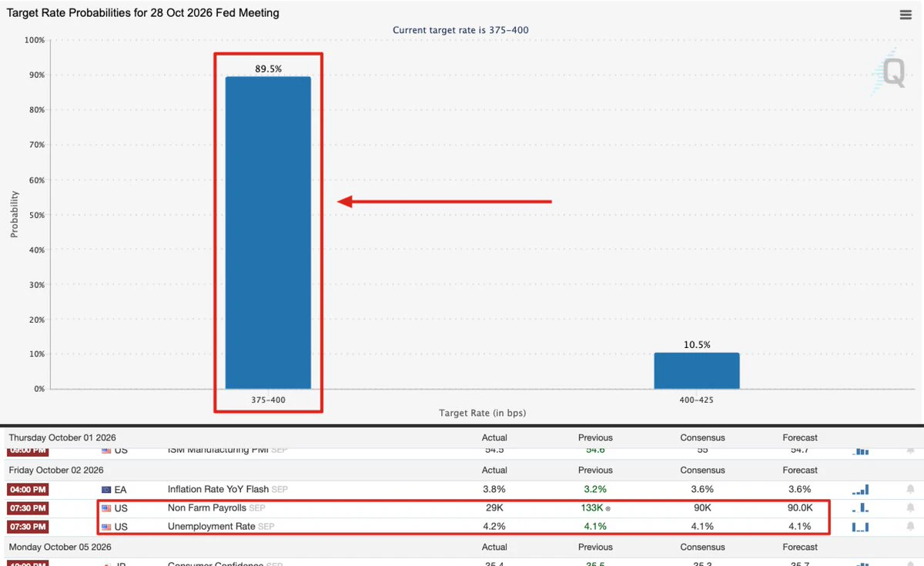The width and height of the screenshot is (924, 566).
Task: Click the time badge on Non Farm Payrolls row
Action: (x=28, y=508)
